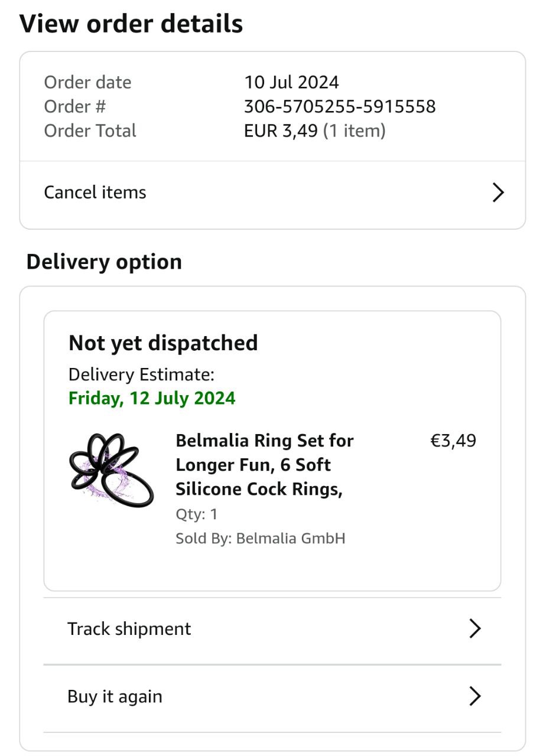Click the chevron beside Track shipment

pos(474,629)
